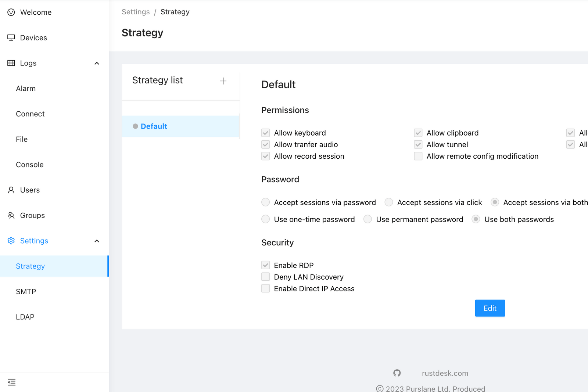Open the rustdesk.com footer link

pyautogui.click(x=445, y=373)
